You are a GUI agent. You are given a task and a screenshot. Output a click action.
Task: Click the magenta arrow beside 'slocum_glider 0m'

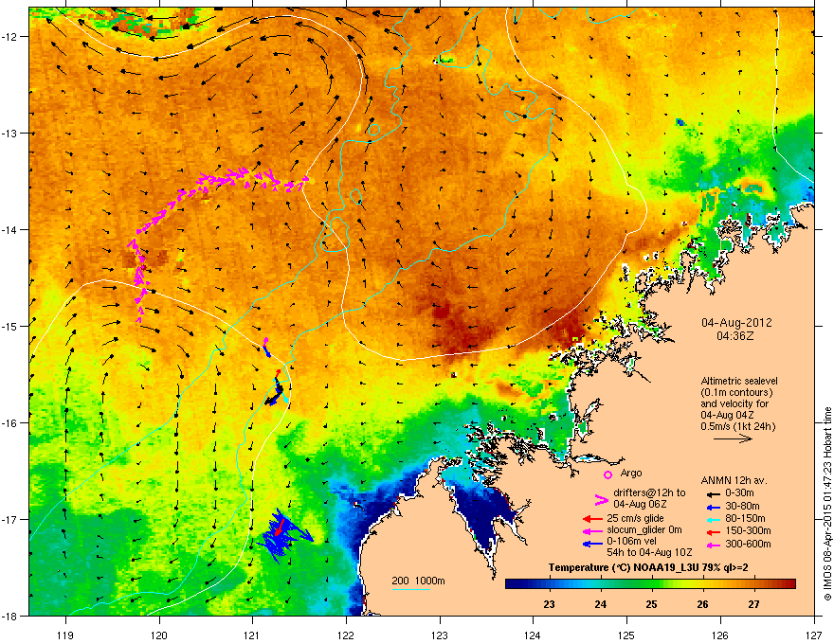pyautogui.click(x=592, y=530)
